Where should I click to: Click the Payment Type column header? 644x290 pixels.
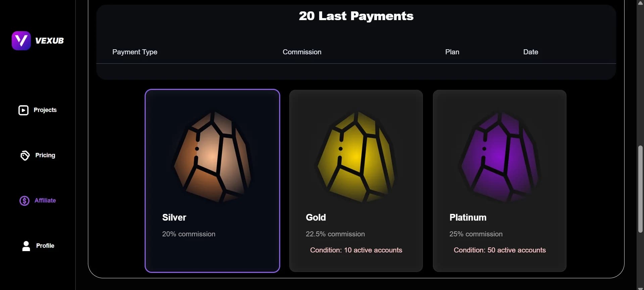pyautogui.click(x=135, y=52)
